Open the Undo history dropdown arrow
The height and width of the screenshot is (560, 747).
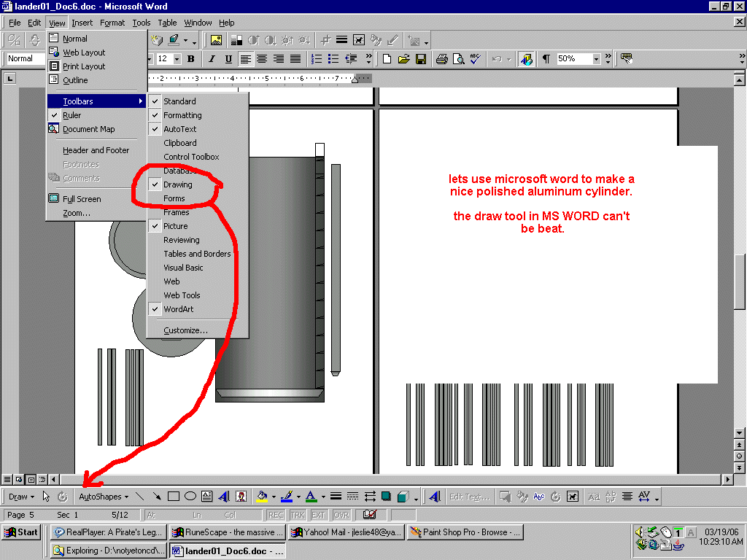click(508, 59)
